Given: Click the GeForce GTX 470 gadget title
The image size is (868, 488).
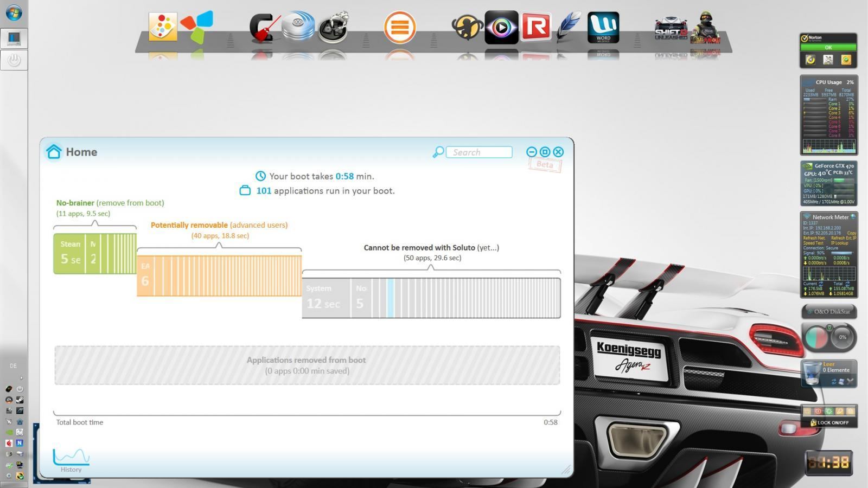Looking at the screenshot, I should pos(834,166).
